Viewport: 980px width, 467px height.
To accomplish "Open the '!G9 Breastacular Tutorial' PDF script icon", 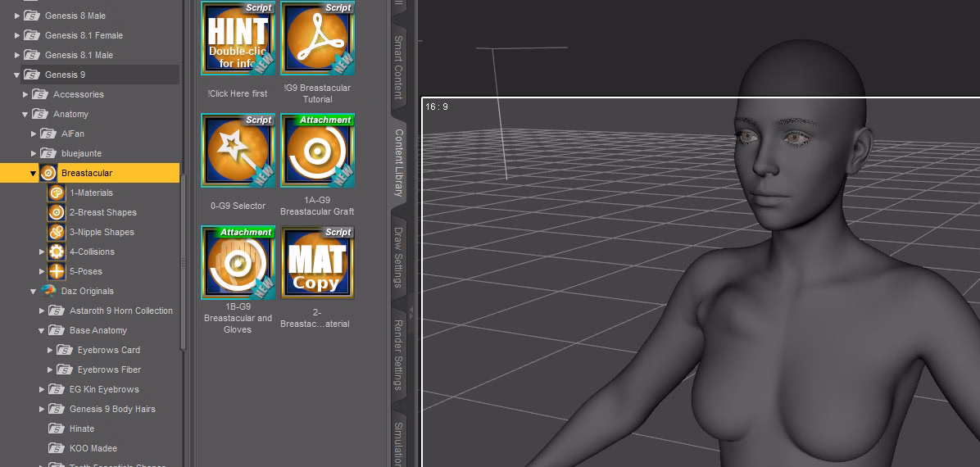I will coord(317,39).
